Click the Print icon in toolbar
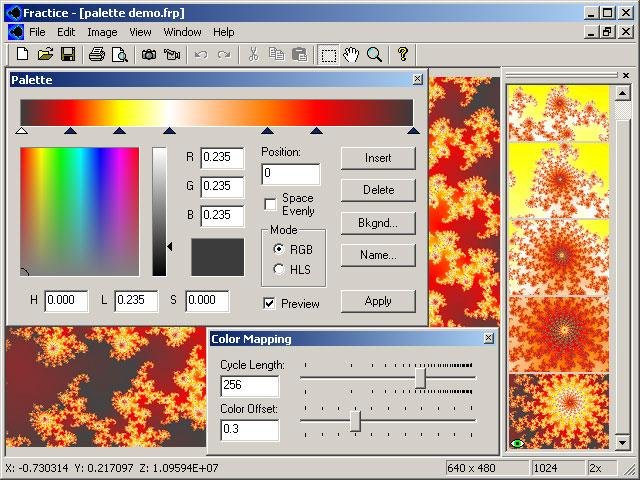 [97, 54]
